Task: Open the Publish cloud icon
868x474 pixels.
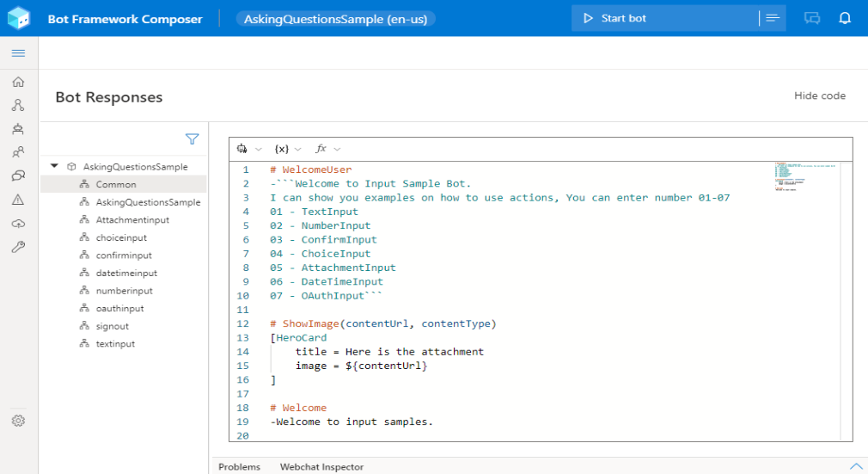Action: tap(18, 224)
